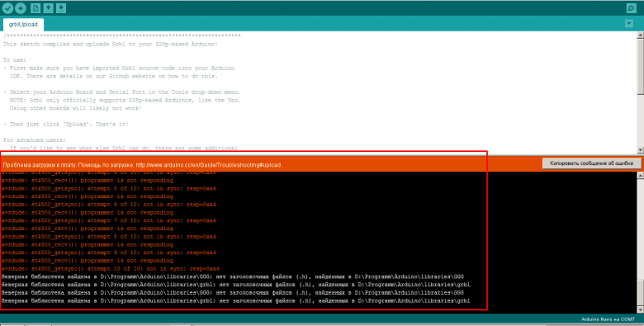
Task: Click last console line about libraries\grbl
Action: [236, 300]
